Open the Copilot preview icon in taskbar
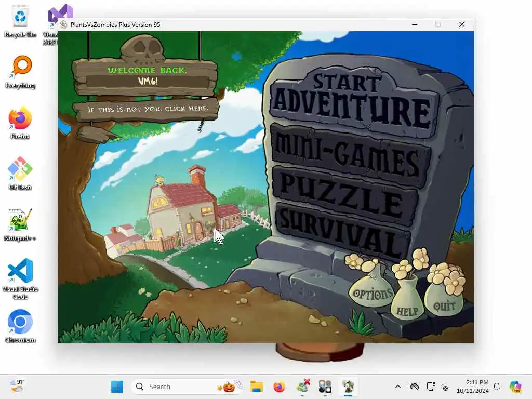The image size is (532, 399). coord(515,387)
